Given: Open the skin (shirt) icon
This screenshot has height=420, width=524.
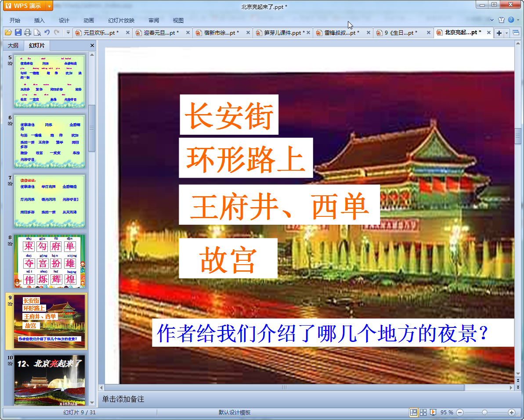Looking at the screenshot, I should 502,20.
